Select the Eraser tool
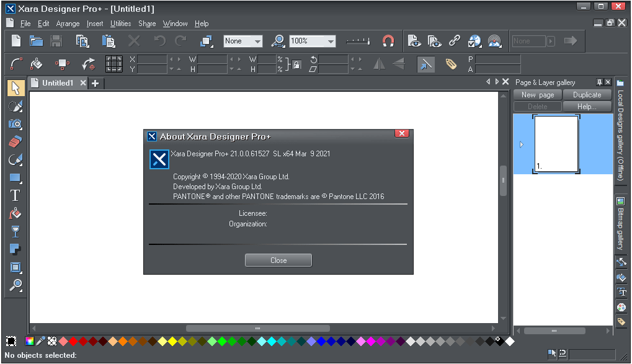 click(16, 142)
